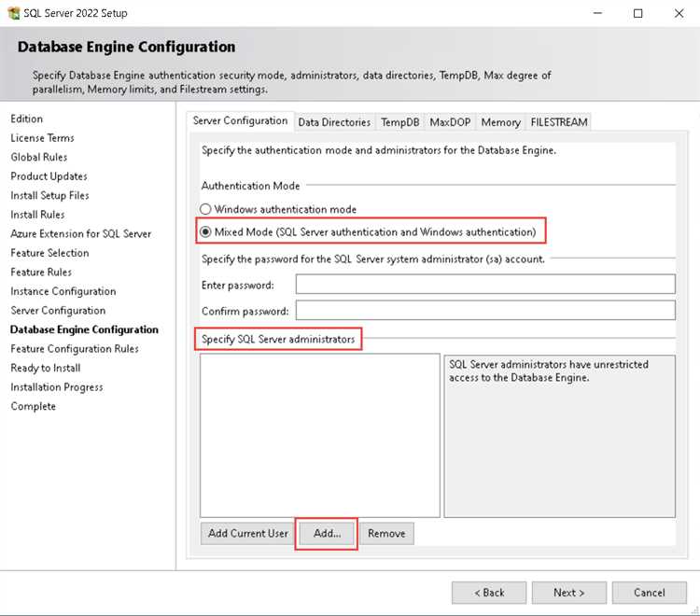Cancel the SQL Server setup
Viewport: 700px width, 616px height.
pyautogui.click(x=649, y=593)
